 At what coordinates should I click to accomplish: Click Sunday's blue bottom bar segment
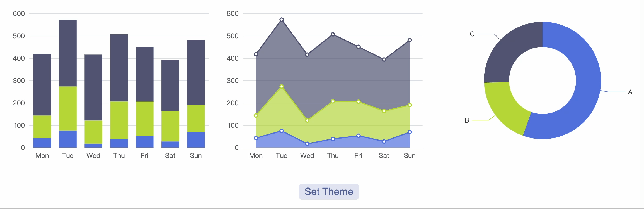tap(196, 140)
